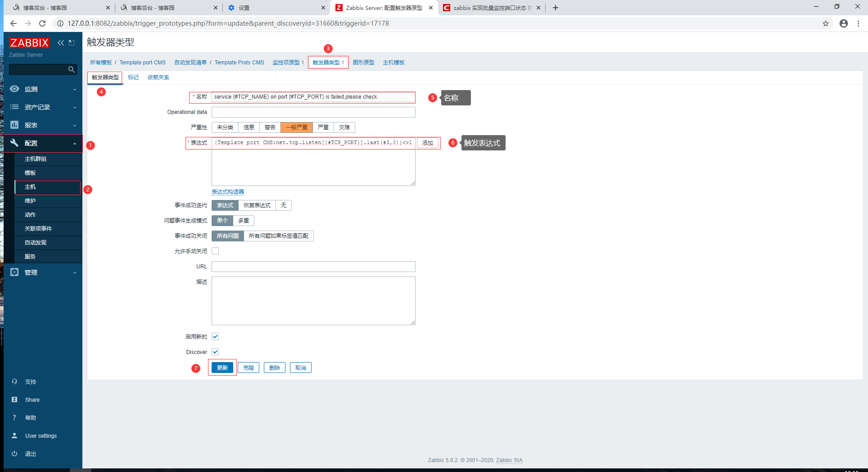Viewport: 868px width, 472px height.
Task: Click the 监测 eye icon
Action: (14, 89)
